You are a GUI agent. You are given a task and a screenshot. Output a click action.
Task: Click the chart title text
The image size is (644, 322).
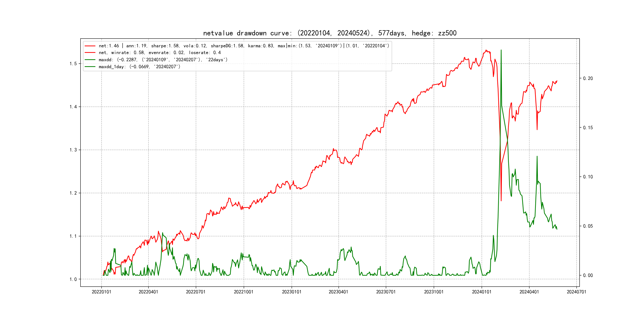tap(330, 33)
